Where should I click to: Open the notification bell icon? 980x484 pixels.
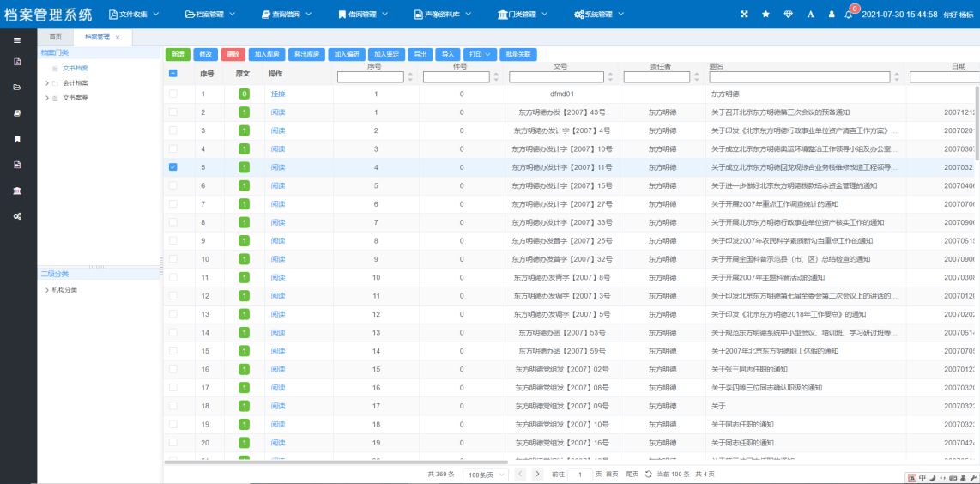tap(849, 15)
